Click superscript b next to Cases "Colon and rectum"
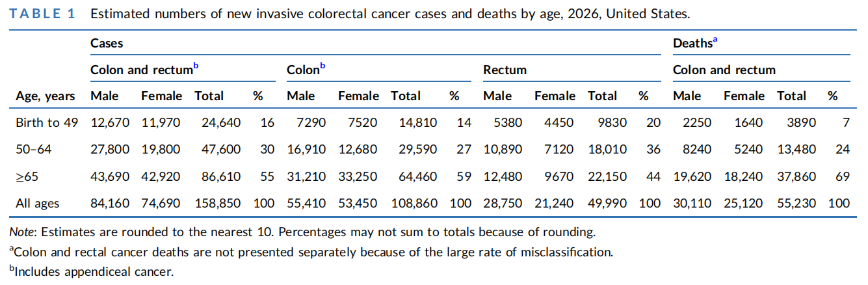Viewport: 868px width, 285px height. (x=196, y=66)
